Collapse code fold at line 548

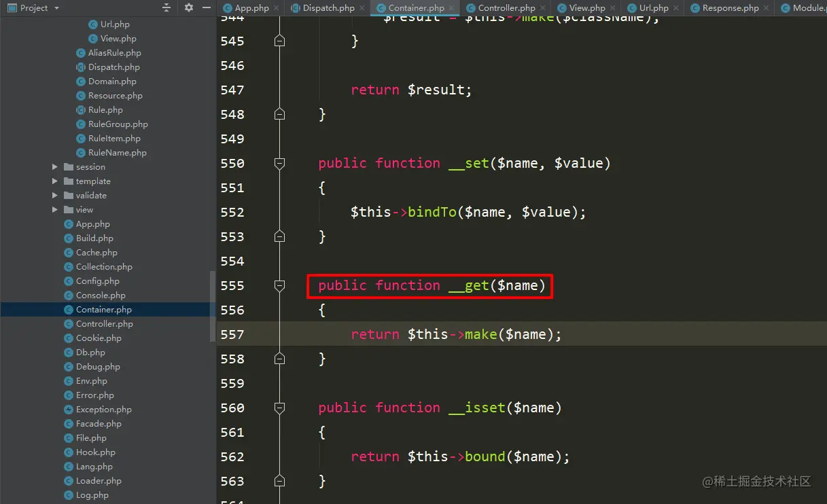pyautogui.click(x=279, y=114)
